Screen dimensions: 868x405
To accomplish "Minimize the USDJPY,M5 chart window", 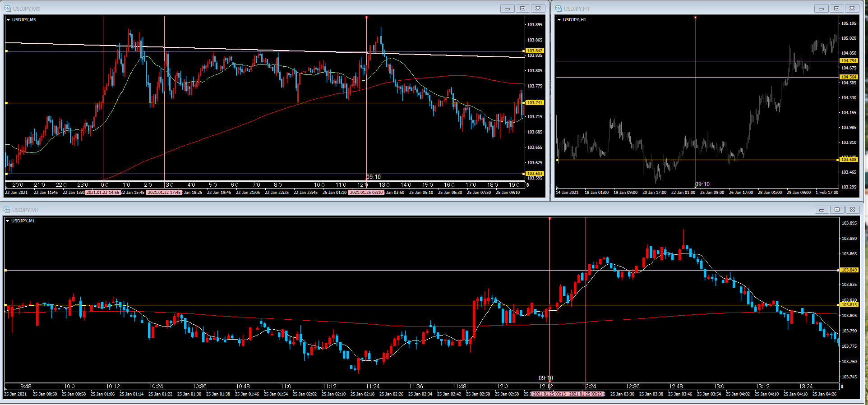I will click(507, 9).
